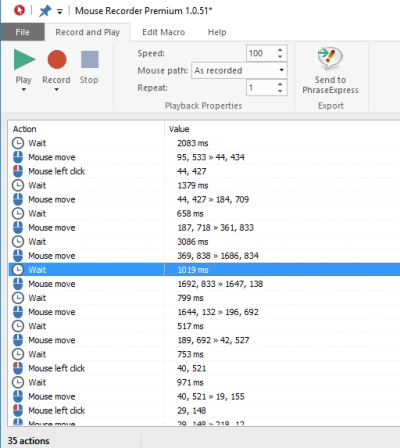This screenshot has height=448, width=400.
Task: Select clock icon of Wait 517 ms row
Action: tap(18, 326)
